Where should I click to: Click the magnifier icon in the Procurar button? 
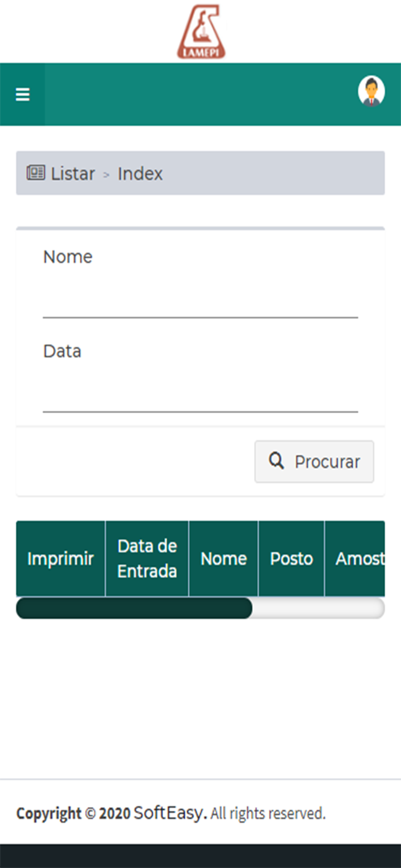276,461
